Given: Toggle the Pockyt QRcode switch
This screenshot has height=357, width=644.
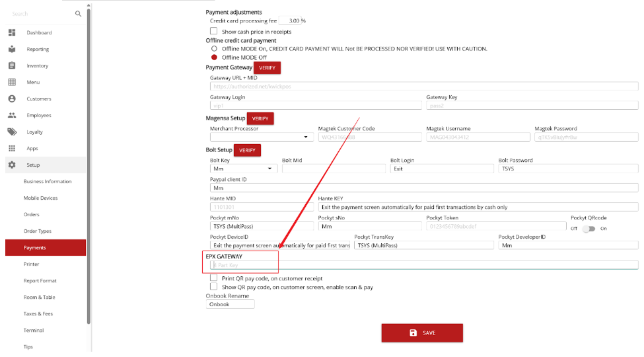Looking at the screenshot, I should point(589,229).
